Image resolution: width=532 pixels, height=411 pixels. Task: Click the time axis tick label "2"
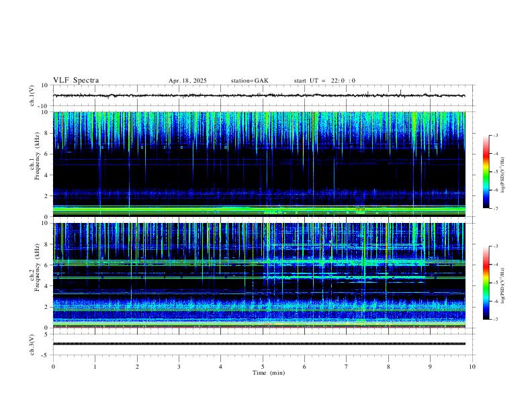[137, 367]
